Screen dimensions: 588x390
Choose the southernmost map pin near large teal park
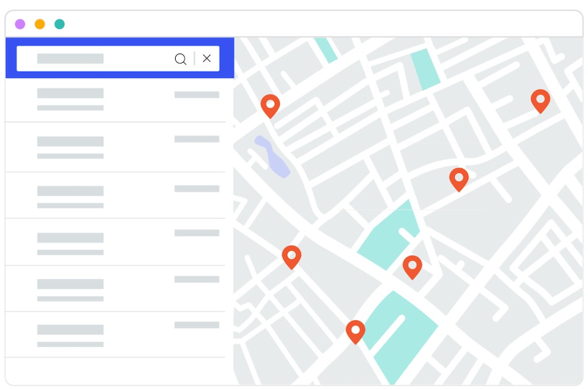click(355, 332)
